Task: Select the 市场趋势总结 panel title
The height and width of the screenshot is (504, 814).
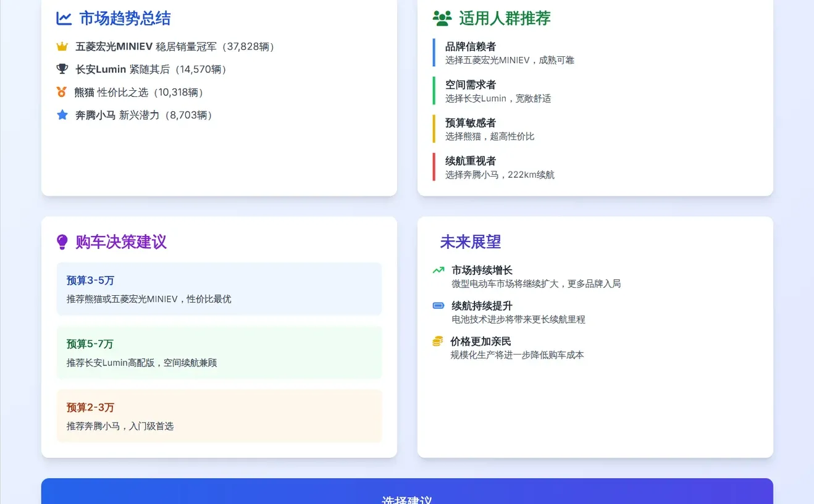Action: (x=125, y=19)
